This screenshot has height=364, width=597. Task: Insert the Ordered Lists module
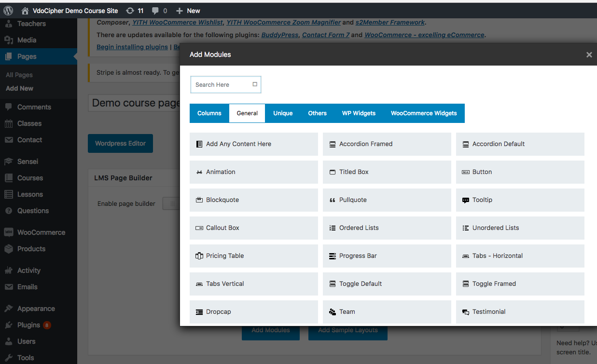(x=387, y=228)
